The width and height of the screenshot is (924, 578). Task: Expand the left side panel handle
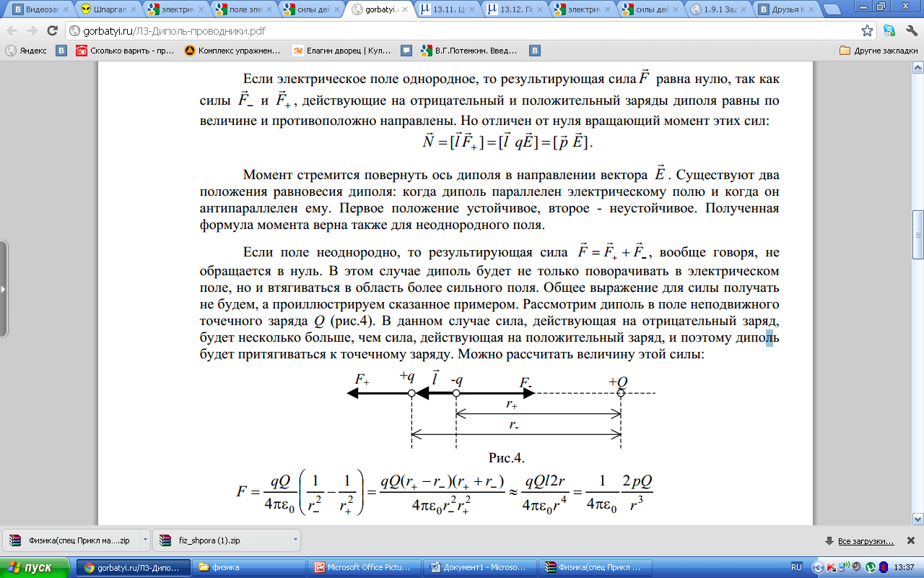tap(4, 289)
